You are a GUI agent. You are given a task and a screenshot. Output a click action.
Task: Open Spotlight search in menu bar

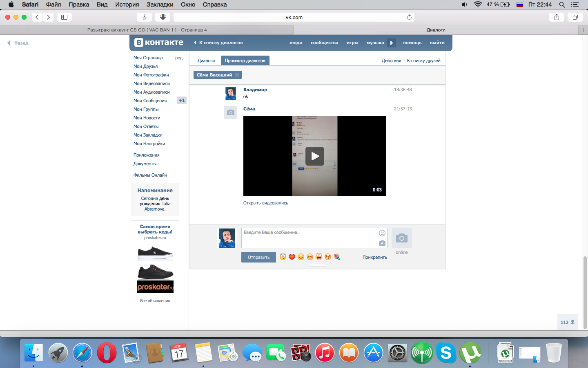pyautogui.click(x=562, y=4)
